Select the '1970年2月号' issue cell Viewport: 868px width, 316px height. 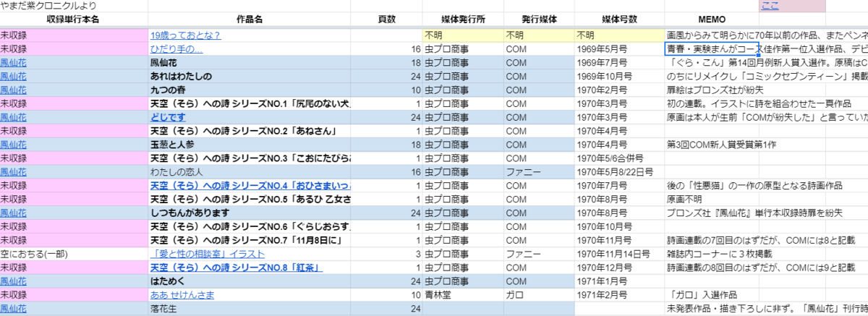pyautogui.click(x=619, y=90)
